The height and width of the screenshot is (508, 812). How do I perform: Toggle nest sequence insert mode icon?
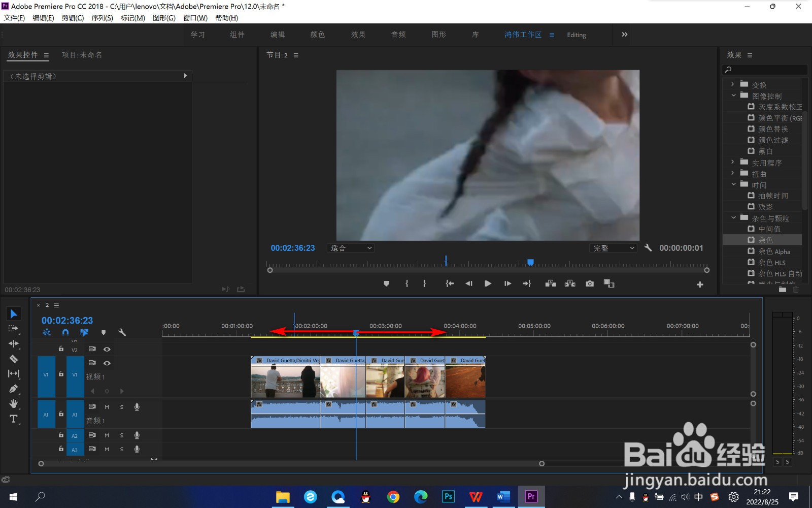[x=47, y=332]
